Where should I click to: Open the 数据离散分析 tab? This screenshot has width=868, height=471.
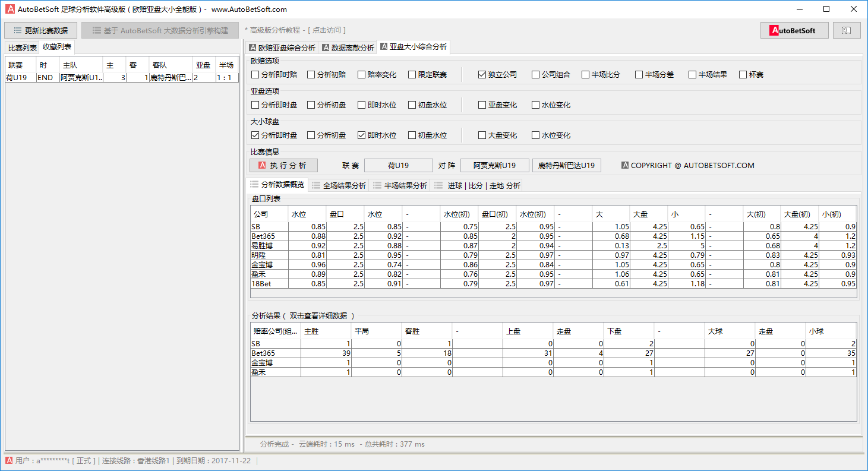click(x=348, y=48)
